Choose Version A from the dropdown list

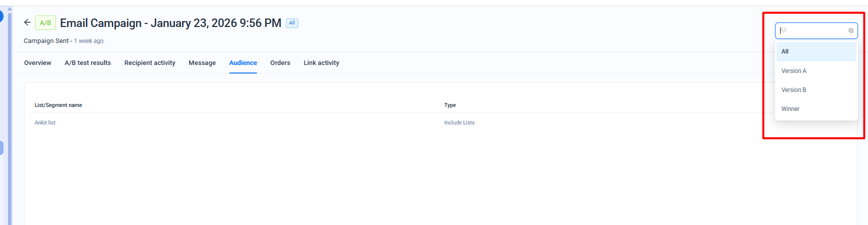pos(794,71)
